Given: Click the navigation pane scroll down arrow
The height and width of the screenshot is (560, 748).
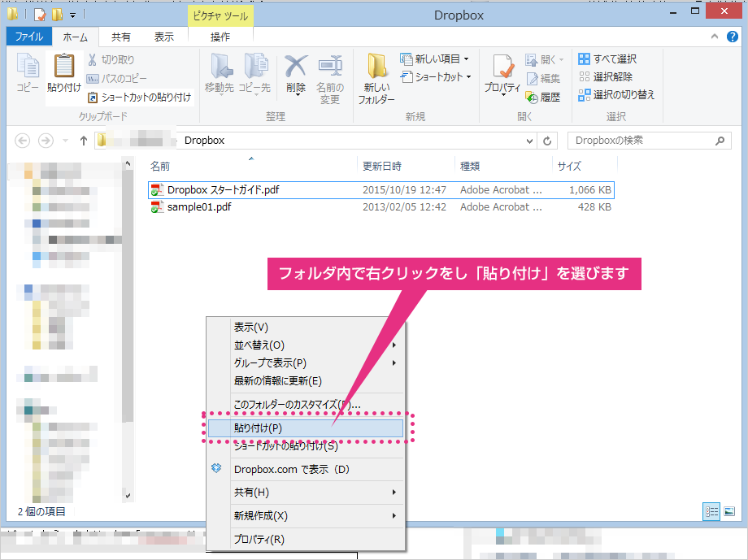Looking at the screenshot, I should pyautogui.click(x=128, y=496).
